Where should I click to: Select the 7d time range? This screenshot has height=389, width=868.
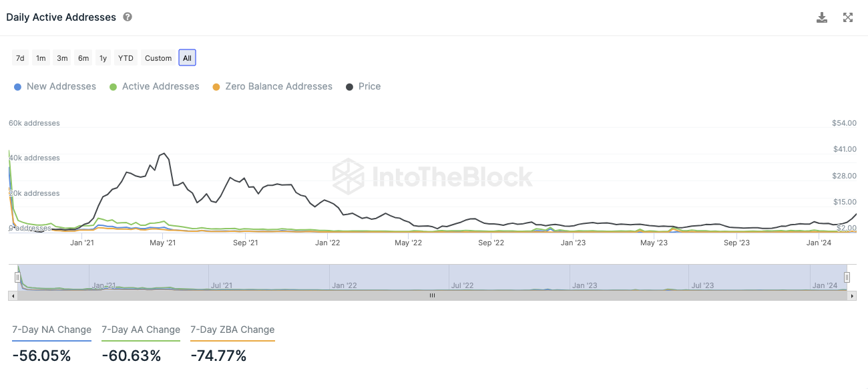[20, 58]
